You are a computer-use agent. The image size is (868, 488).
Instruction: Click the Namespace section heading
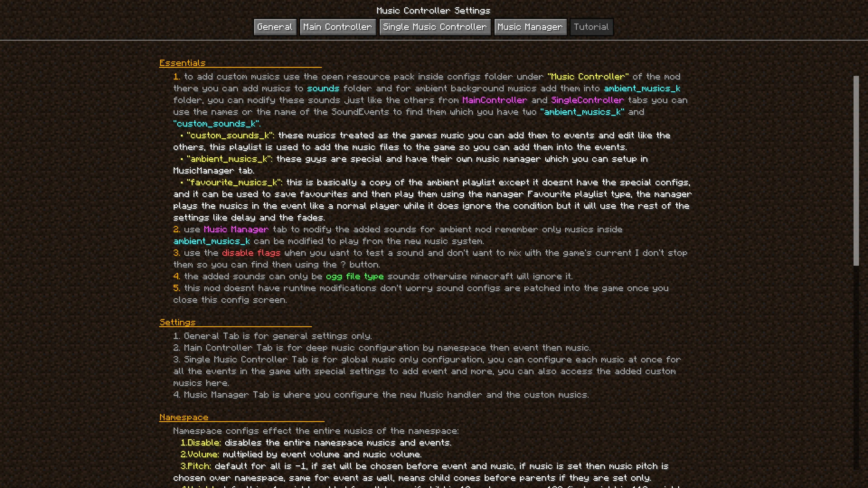point(184,417)
